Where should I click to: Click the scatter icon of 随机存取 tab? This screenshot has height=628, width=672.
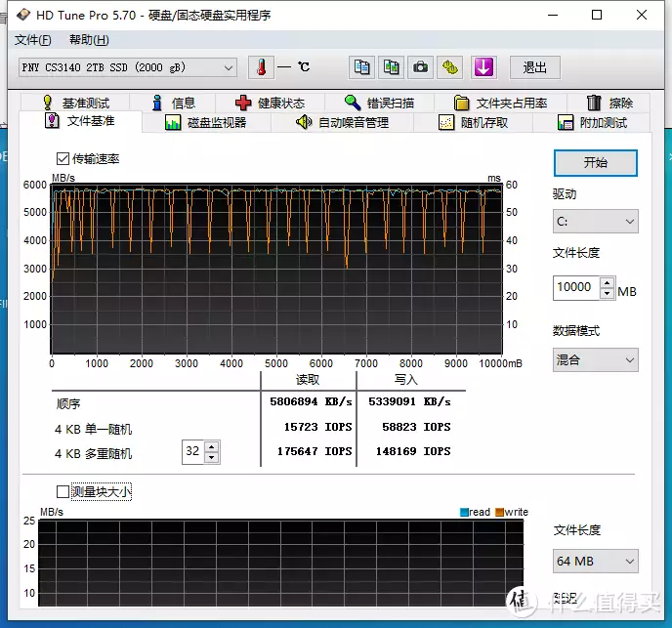click(x=446, y=123)
